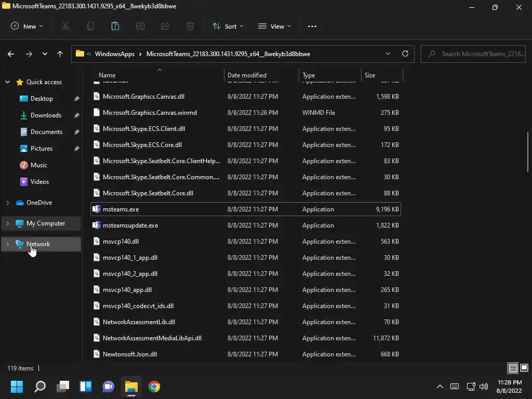The width and height of the screenshot is (532, 399).
Task: Open recent locations dropdown arrow
Action: pos(45,54)
